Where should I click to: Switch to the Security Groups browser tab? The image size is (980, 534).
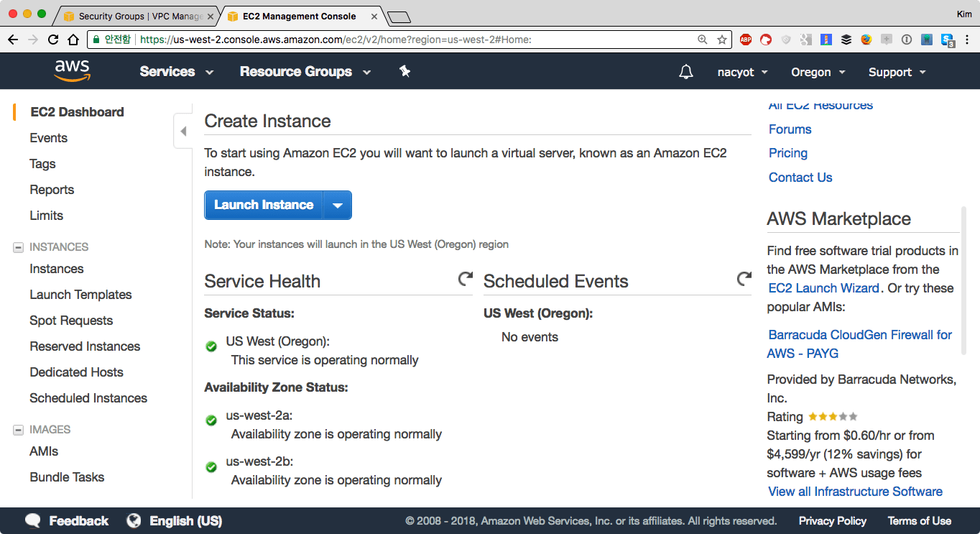[x=137, y=16]
